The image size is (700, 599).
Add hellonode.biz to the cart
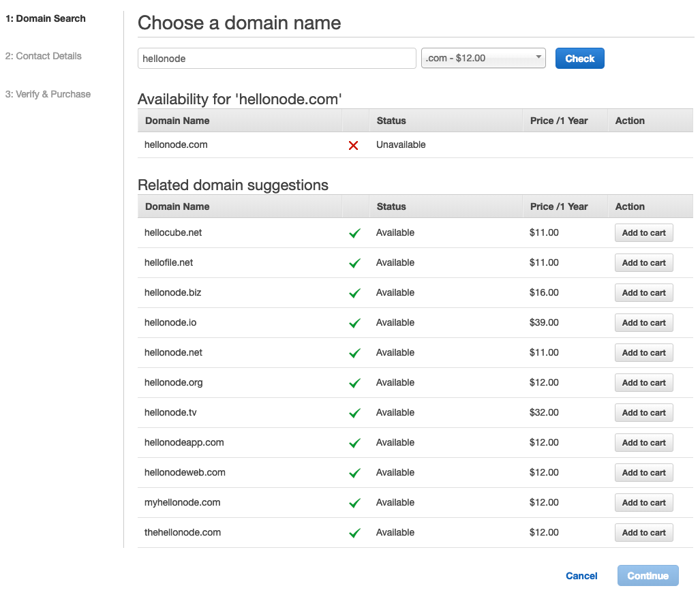pos(643,292)
